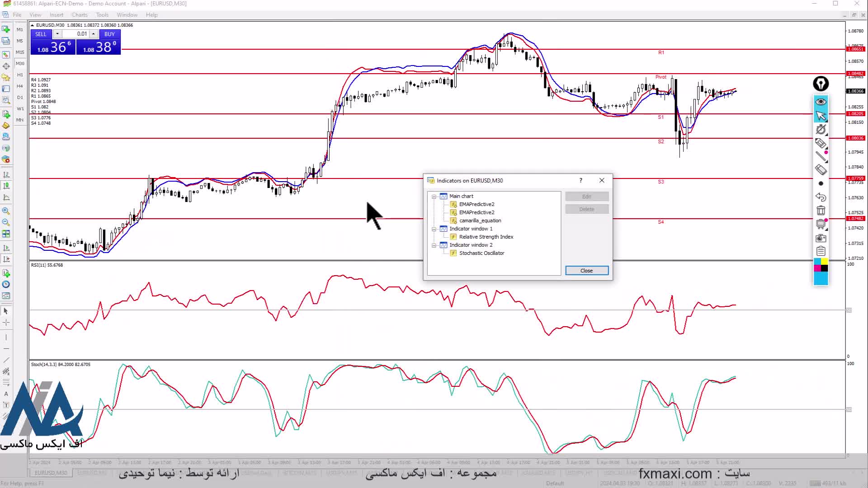Collapse Indicator window 2 node
Screen dimensions: 868x488
pos(434,245)
